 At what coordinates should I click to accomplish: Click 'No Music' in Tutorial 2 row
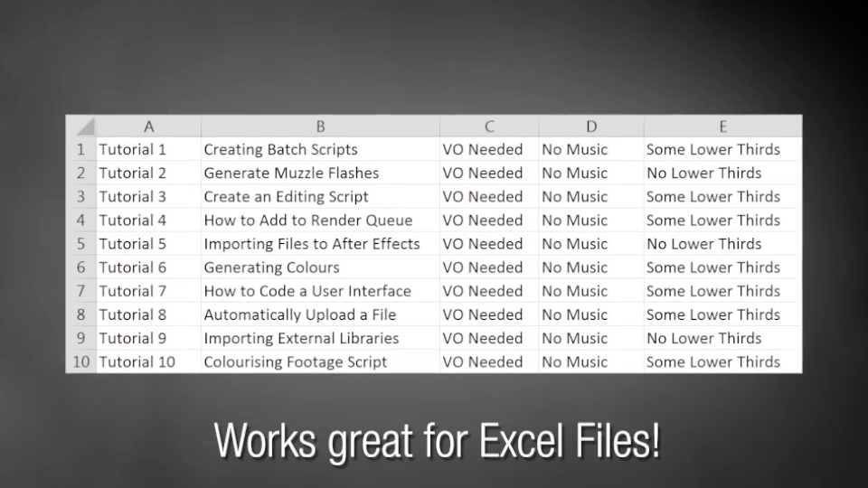point(591,174)
